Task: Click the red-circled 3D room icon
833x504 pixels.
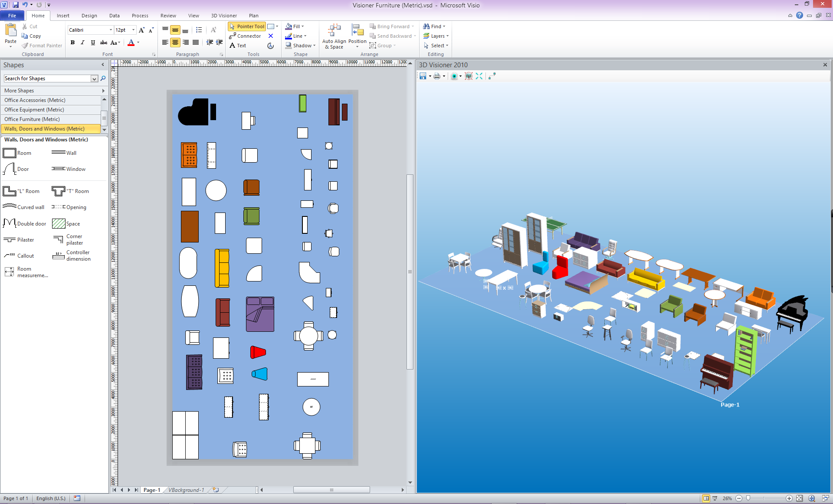Action: [x=469, y=76]
